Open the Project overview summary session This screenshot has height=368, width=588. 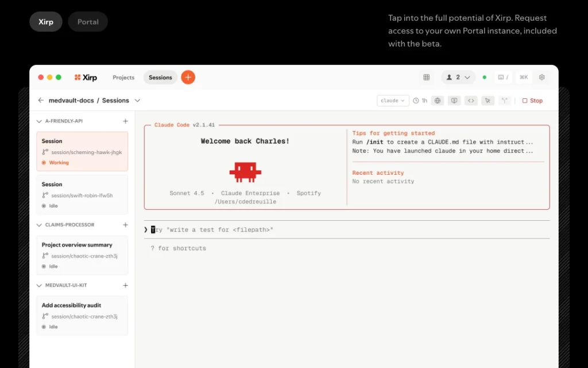82,255
